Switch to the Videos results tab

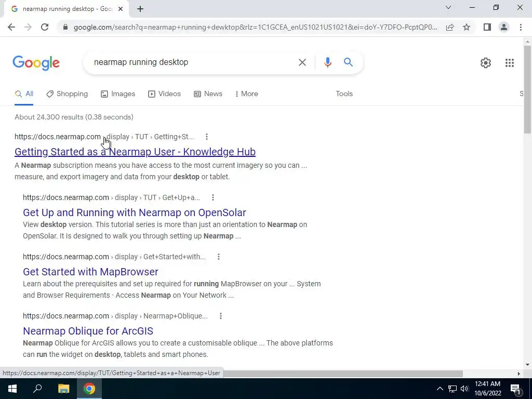(165, 94)
